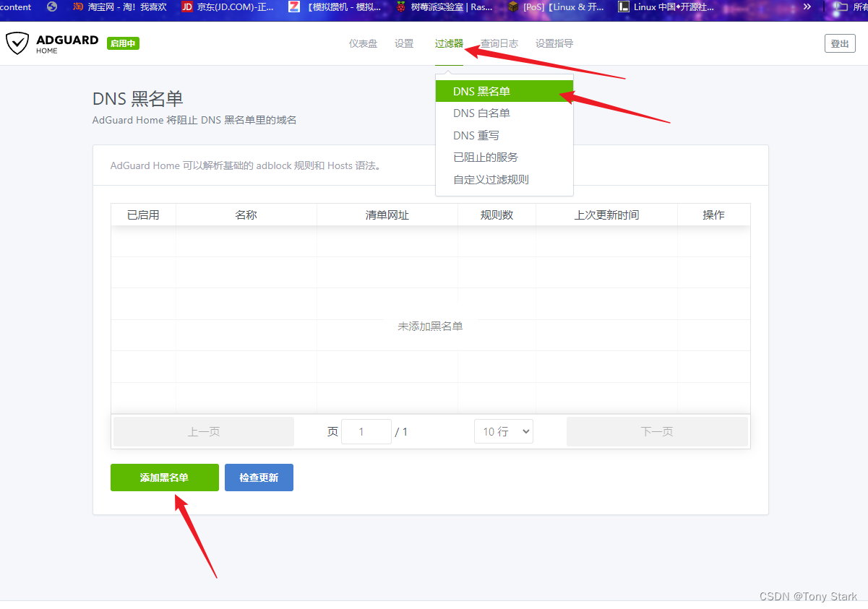Open the 所有 bookmarks folder
This screenshot has width=868, height=609.
[850, 7]
